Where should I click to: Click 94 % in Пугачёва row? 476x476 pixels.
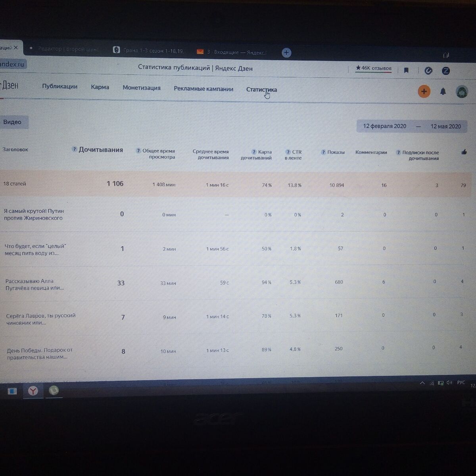pos(267,282)
